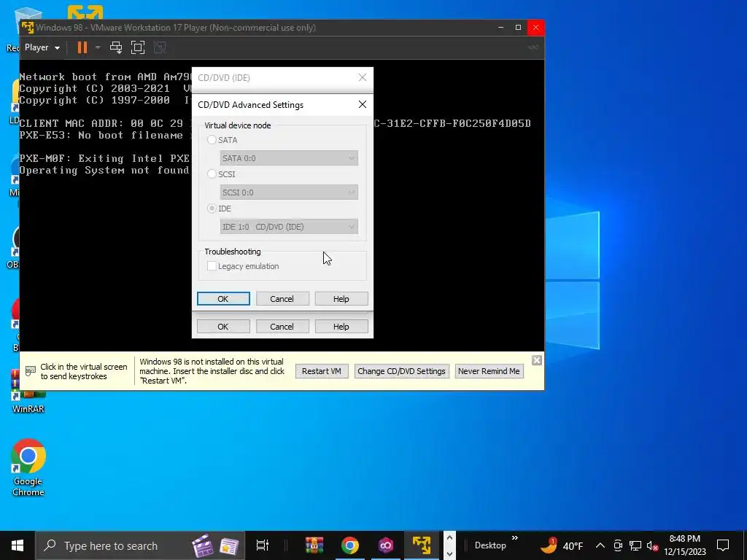Click the VMware logo in the title bar

click(x=28, y=28)
